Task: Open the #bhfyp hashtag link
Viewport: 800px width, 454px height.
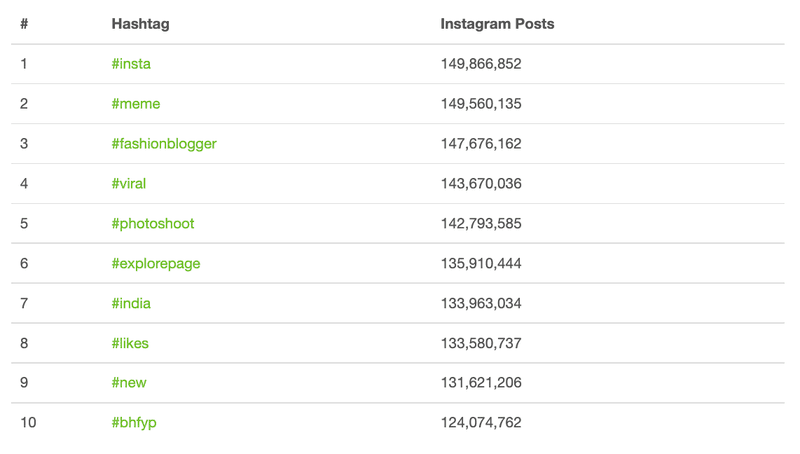Action: coord(134,423)
